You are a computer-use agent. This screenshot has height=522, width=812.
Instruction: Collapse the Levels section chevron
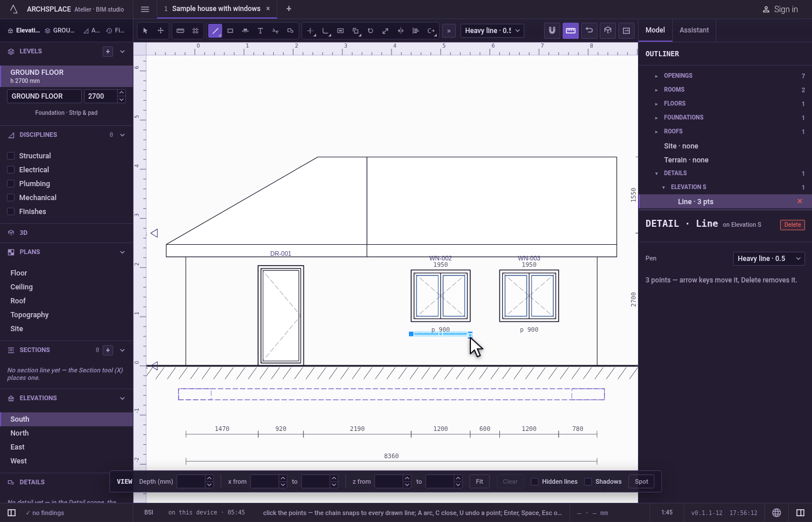pos(122,52)
